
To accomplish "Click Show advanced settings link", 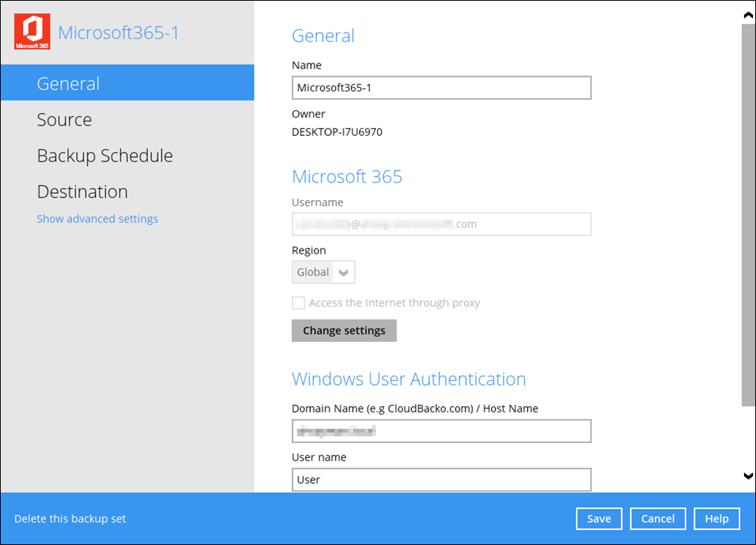I will [x=97, y=219].
